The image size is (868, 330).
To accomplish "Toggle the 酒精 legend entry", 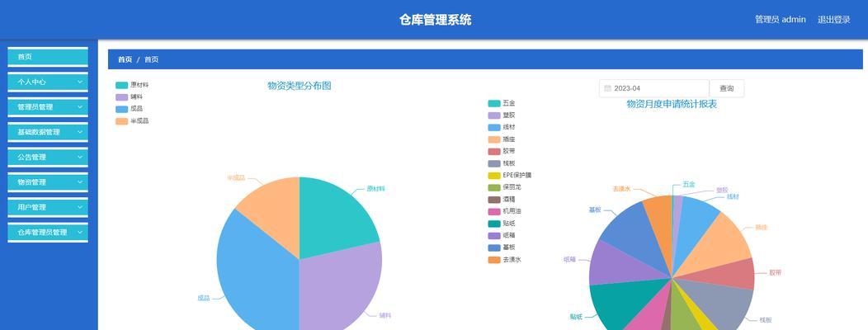I will coord(502,200).
